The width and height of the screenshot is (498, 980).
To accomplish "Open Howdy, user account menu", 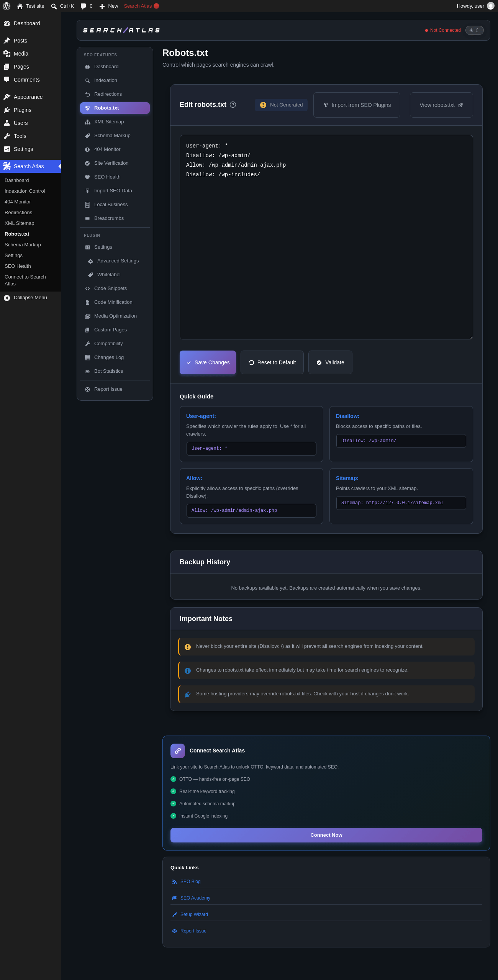I will point(475,6).
